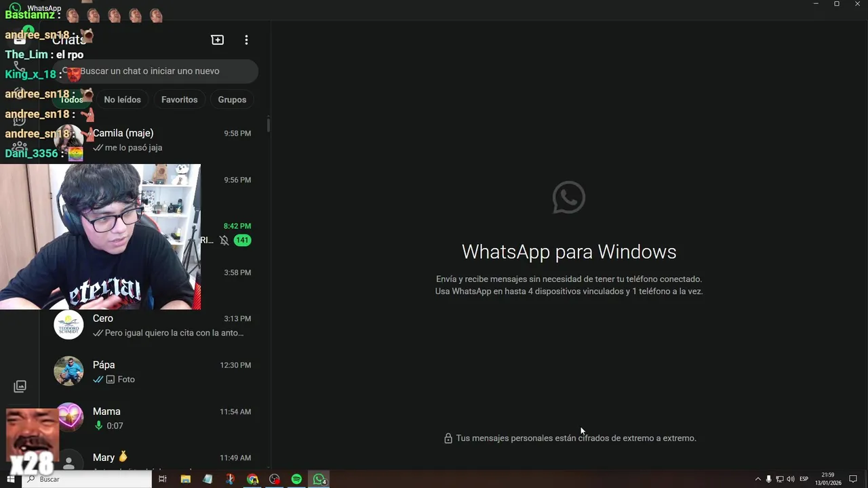Open the volume tray icon
This screenshot has width=868, height=488.
pos(790,479)
